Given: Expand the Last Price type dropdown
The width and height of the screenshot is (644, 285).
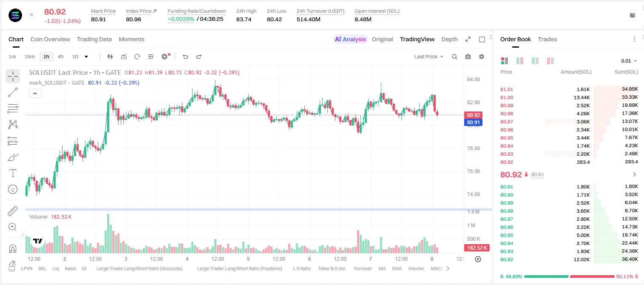Looking at the screenshot, I should point(428,57).
